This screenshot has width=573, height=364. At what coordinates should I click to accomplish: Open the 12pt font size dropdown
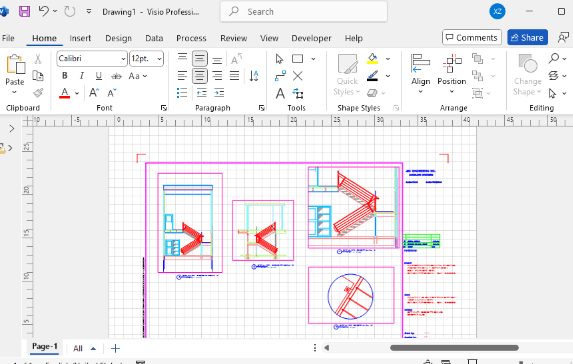[147, 58]
